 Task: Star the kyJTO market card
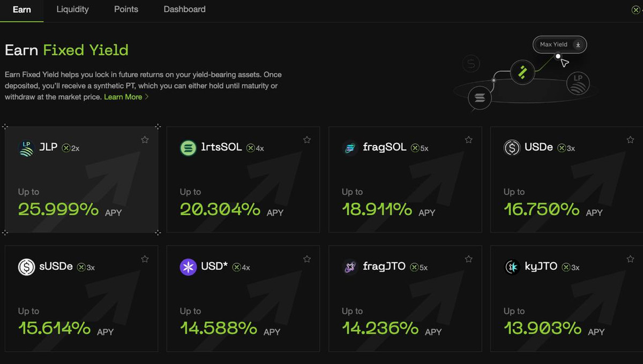pos(630,259)
